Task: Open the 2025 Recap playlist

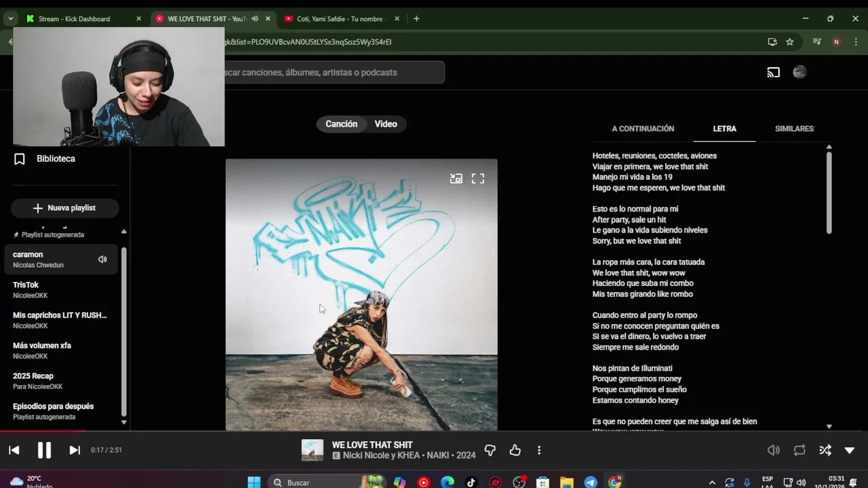Action: pyautogui.click(x=61, y=382)
